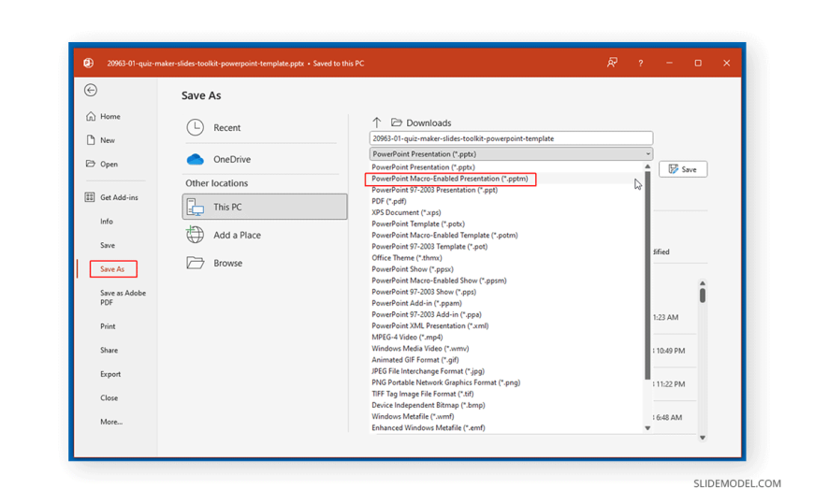Open the Home page
Screen dimensions: 814x504
point(103,116)
